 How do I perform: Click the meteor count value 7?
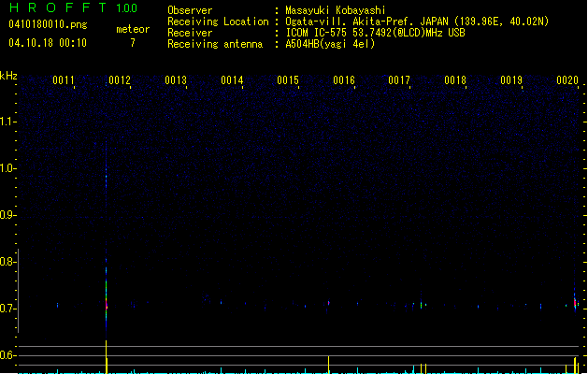[133, 43]
